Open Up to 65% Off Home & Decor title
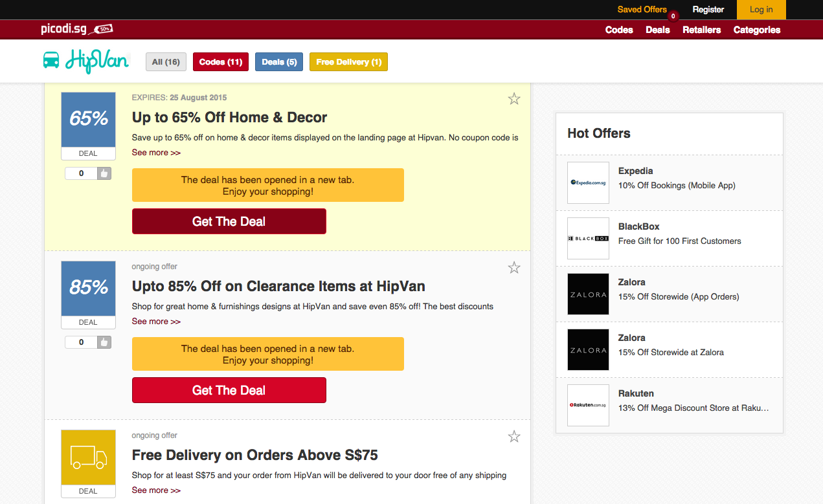Screen dimensions: 823x504 coord(229,118)
